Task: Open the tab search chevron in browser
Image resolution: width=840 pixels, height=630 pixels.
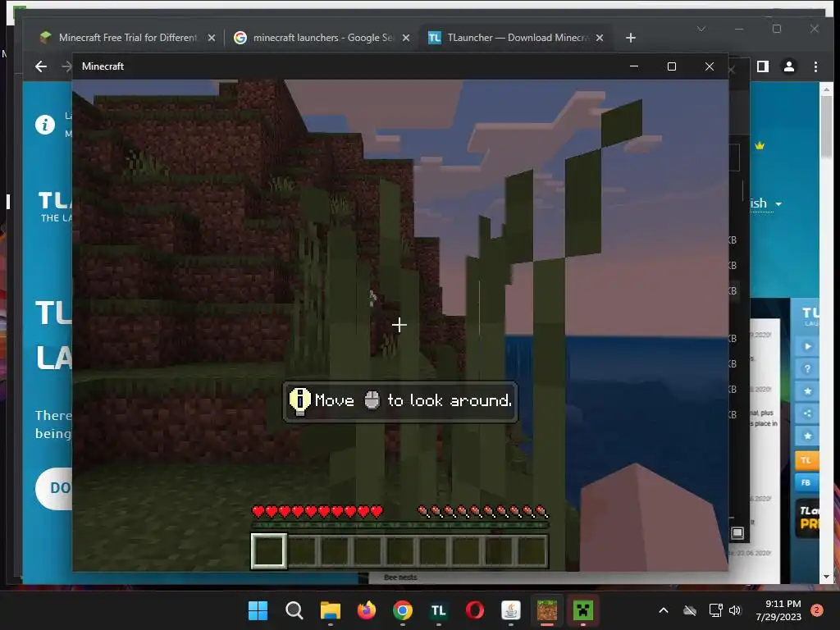Action: click(701, 29)
